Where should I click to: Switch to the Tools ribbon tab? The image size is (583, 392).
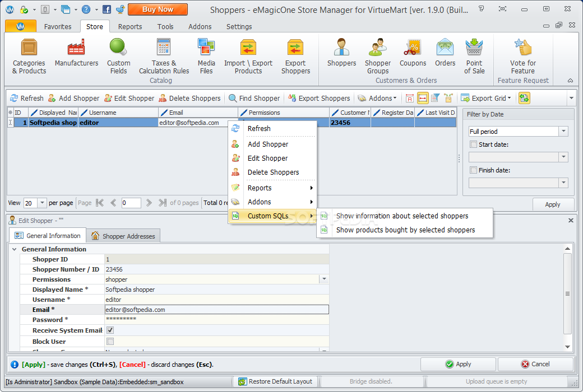[165, 26]
